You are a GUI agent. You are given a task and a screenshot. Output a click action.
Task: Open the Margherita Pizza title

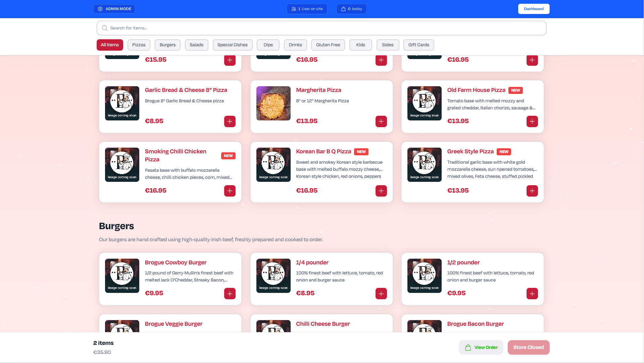coord(318,90)
